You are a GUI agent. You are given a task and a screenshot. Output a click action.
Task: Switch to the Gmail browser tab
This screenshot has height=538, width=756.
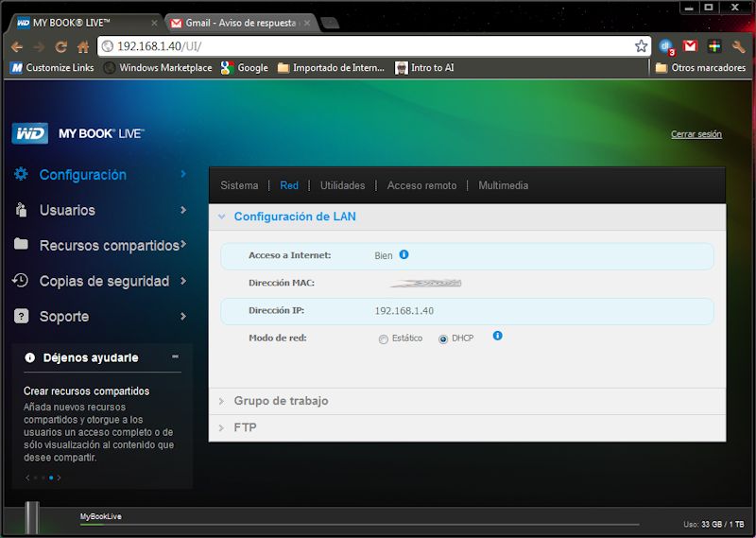(240, 23)
